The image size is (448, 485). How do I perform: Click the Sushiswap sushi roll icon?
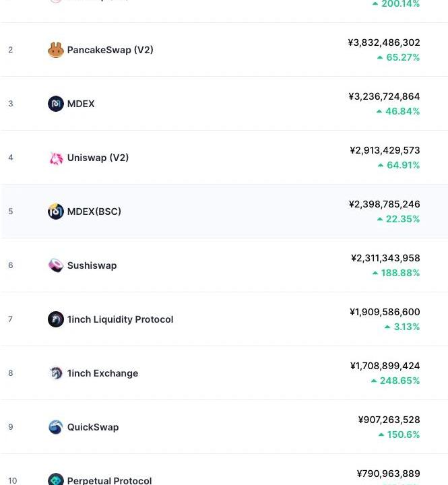pos(56,265)
